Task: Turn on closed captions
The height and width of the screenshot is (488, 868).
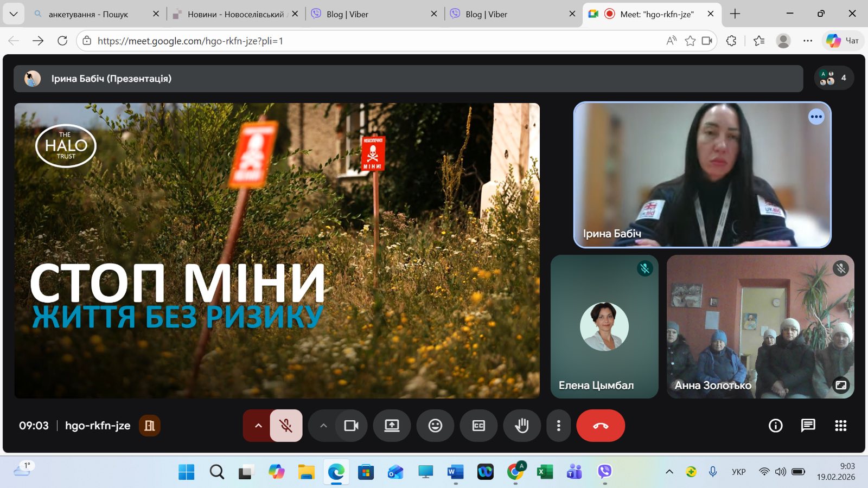Action: pos(478,426)
